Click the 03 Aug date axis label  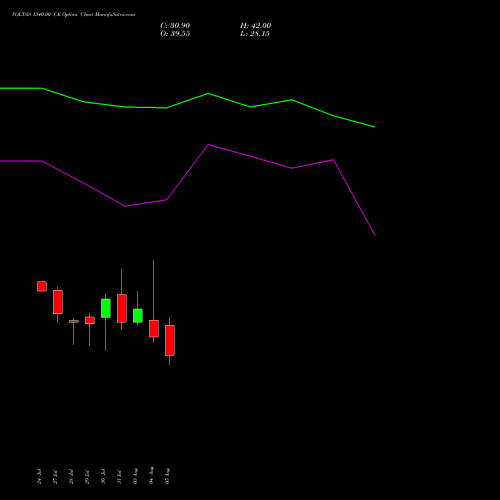[x=135, y=476]
